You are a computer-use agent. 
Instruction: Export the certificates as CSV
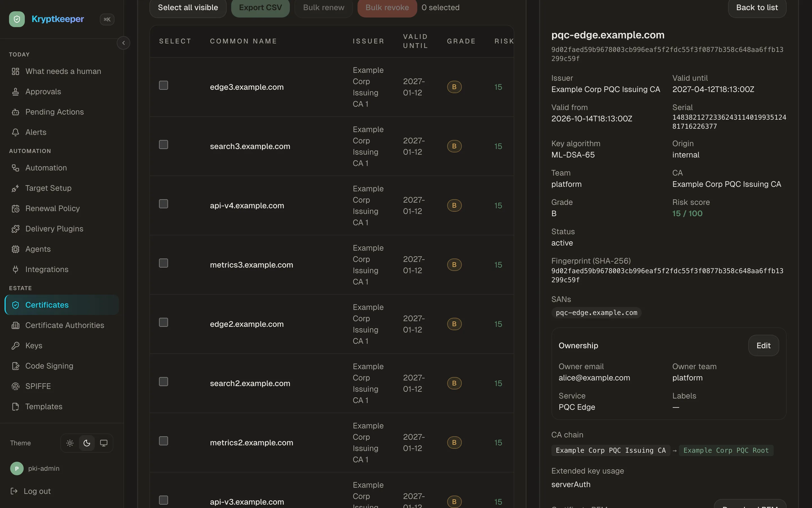[x=261, y=7]
